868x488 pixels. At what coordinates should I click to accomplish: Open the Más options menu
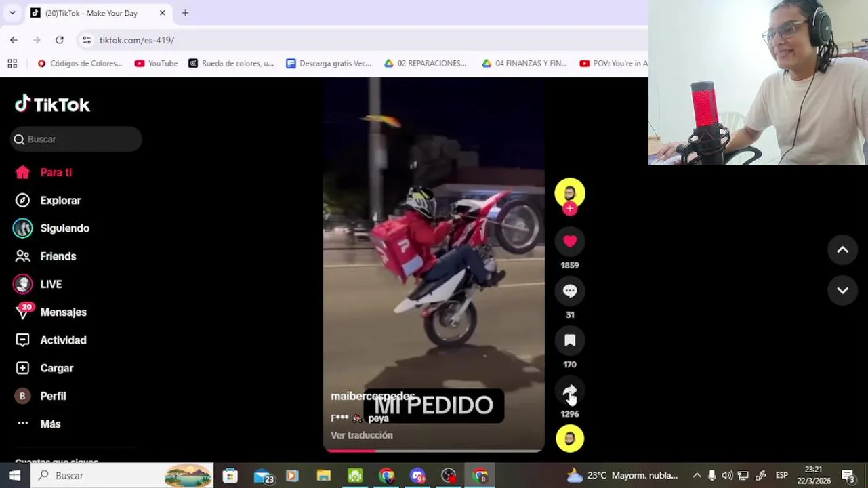(39, 424)
